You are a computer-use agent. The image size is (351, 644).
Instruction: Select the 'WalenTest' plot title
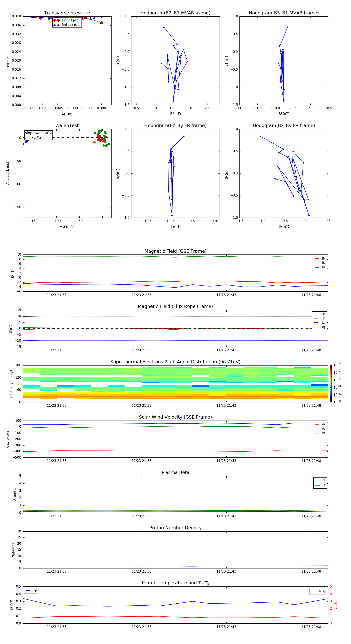click(67, 125)
